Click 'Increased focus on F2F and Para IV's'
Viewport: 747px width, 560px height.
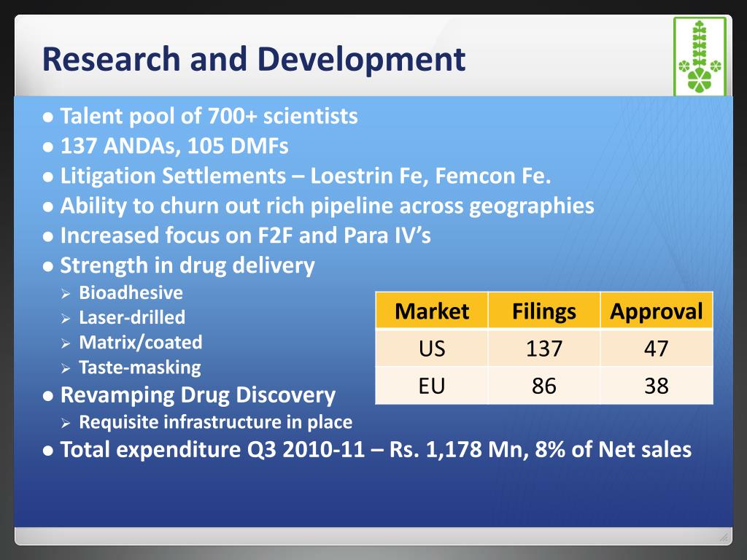(x=237, y=236)
